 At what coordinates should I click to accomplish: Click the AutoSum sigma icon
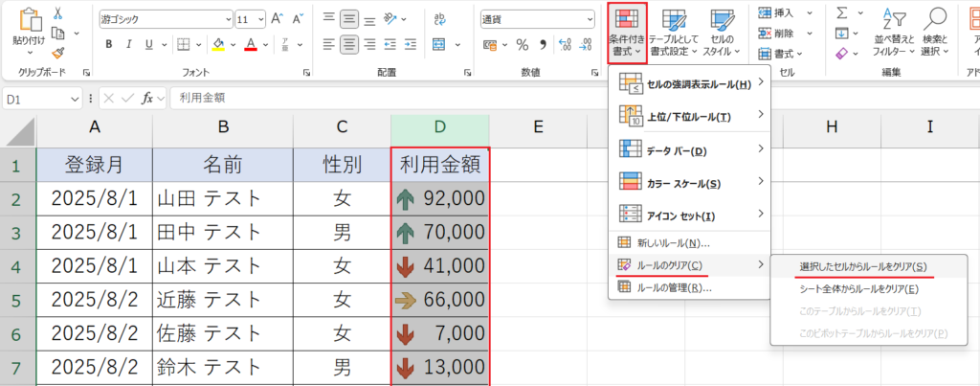(x=842, y=12)
